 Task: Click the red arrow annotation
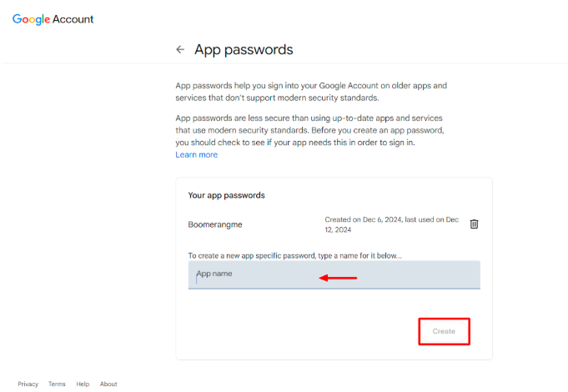(339, 278)
